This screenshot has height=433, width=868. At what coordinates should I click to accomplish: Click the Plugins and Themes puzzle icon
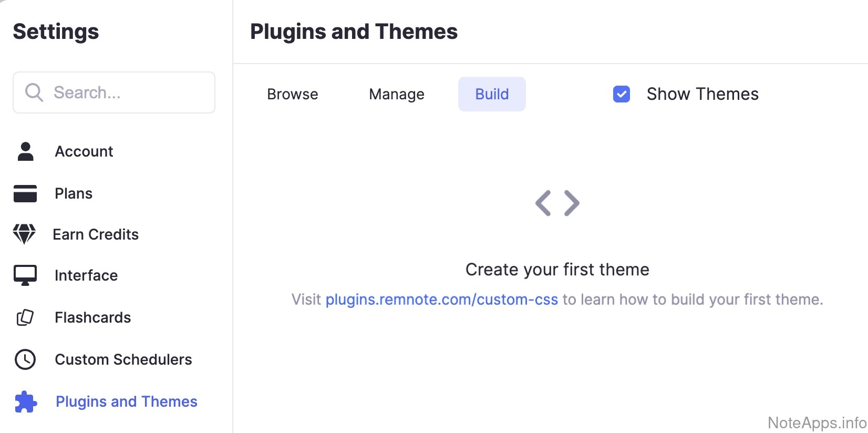pyautogui.click(x=26, y=402)
